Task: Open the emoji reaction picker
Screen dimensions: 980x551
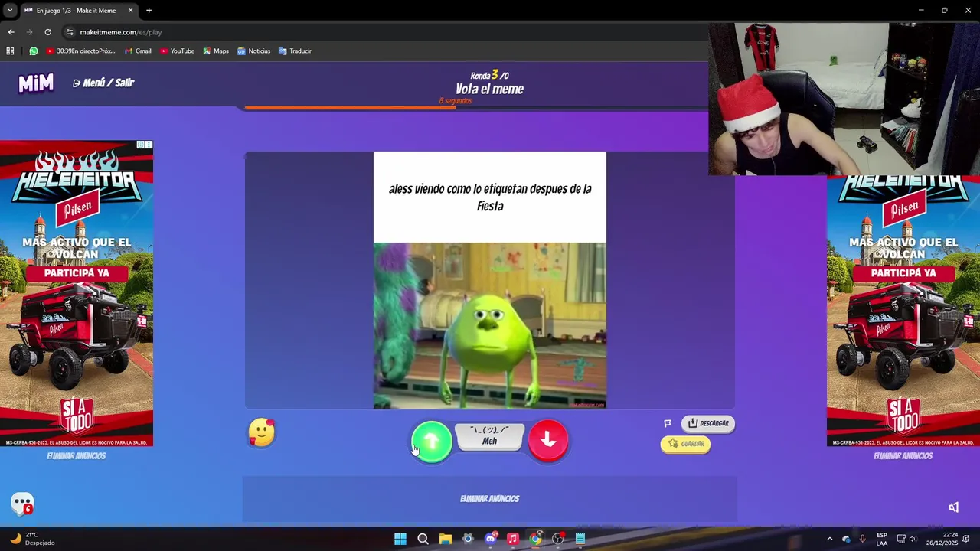Action: (262, 433)
